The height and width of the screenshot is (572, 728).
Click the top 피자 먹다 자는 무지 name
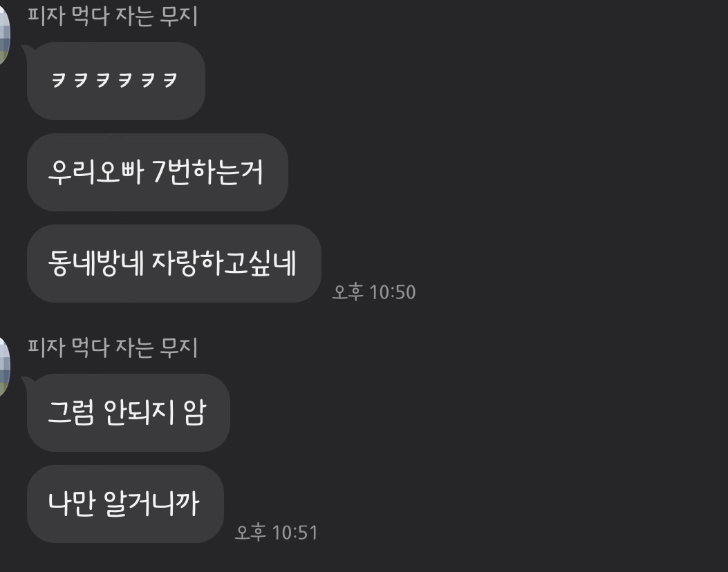(x=113, y=17)
